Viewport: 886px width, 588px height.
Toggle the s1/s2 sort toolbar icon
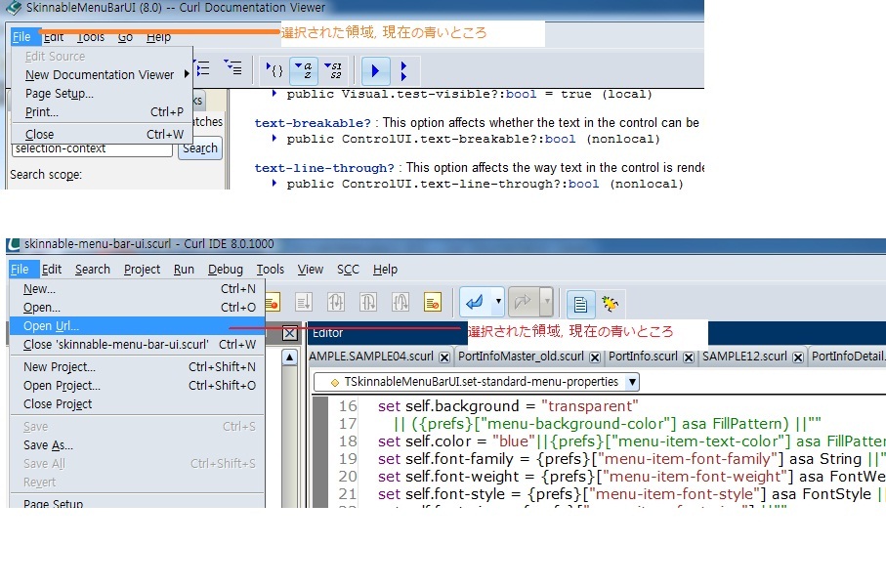[x=333, y=70]
